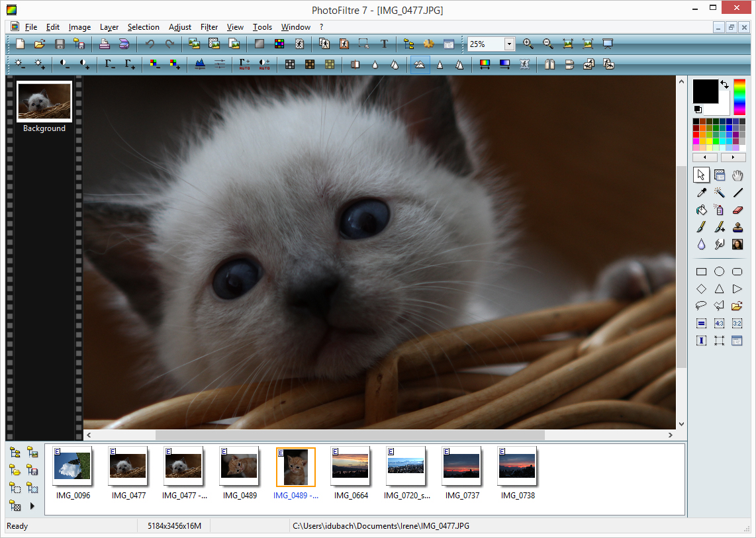Select the Hand scroll tool
The image size is (756, 538).
pyautogui.click(x=737, y=175)
